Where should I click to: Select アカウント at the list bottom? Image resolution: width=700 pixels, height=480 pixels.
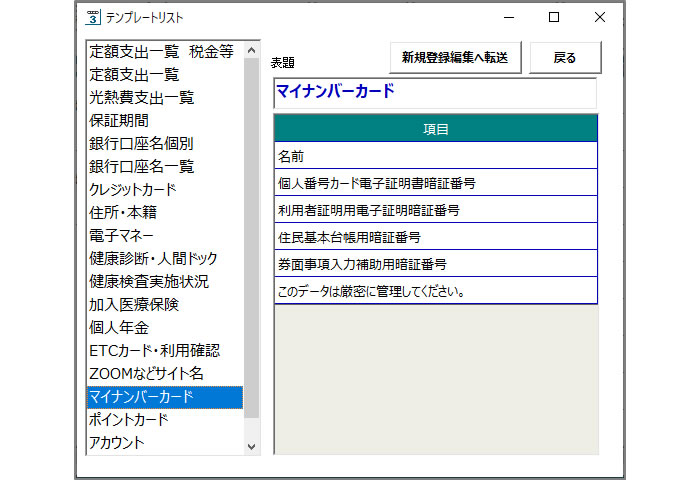pyautogui.click(x=165, y=443)
